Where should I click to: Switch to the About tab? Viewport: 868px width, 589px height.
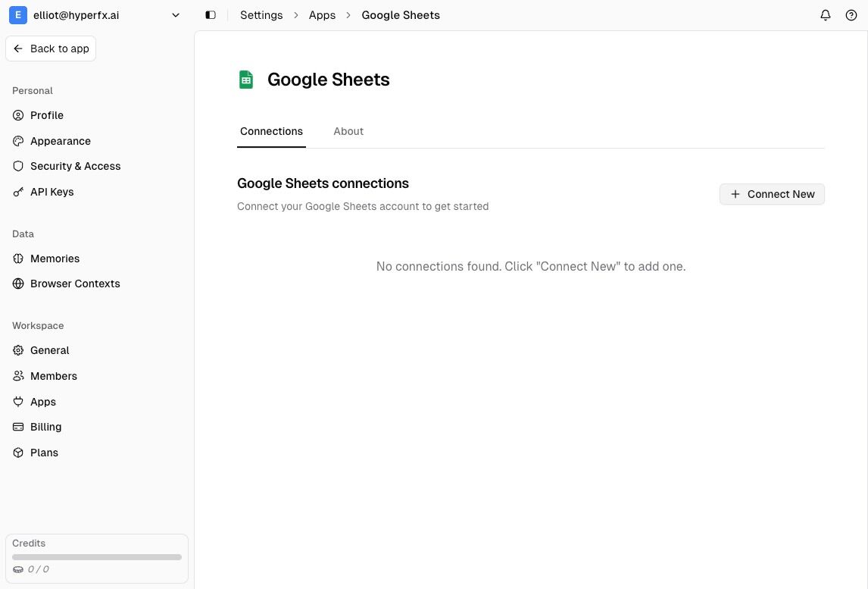click(348, 131)
